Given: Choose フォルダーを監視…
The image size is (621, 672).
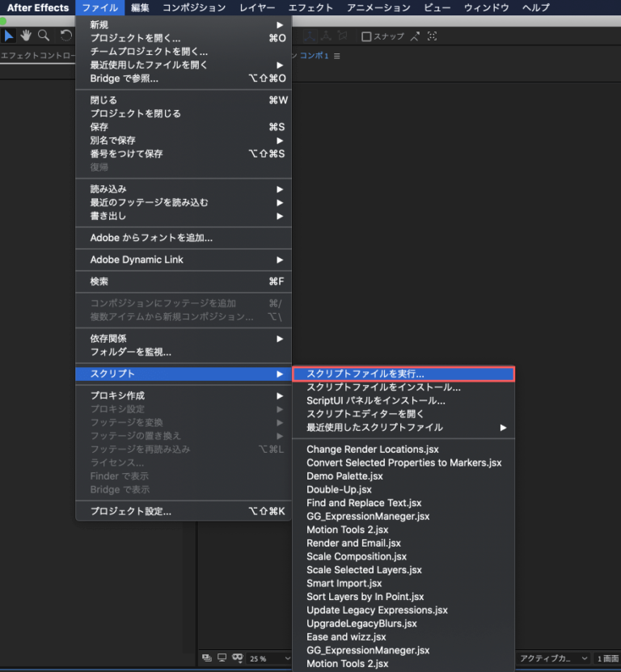Looking at the screenshot, I should click(184, 353).
